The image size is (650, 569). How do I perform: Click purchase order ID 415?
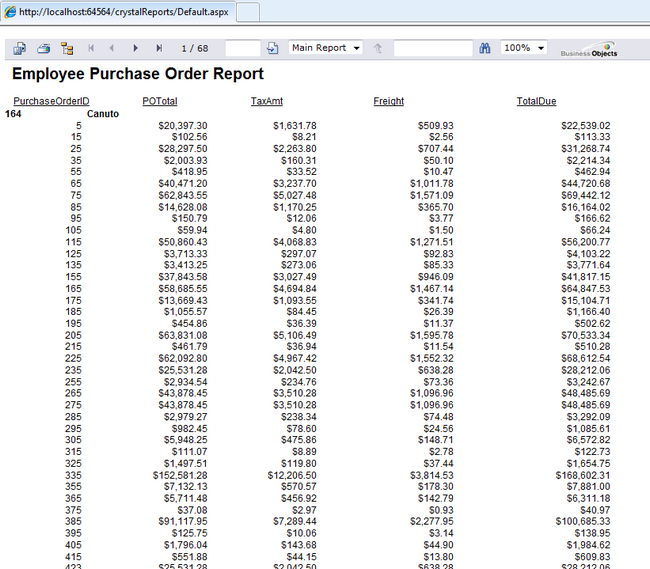[73, 557]
